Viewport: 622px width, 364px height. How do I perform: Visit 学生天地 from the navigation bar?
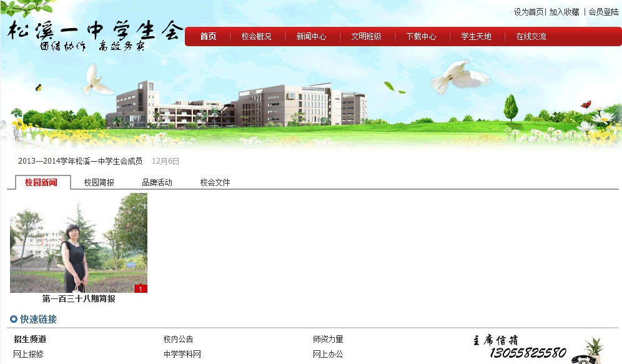[x=476, y=37]
